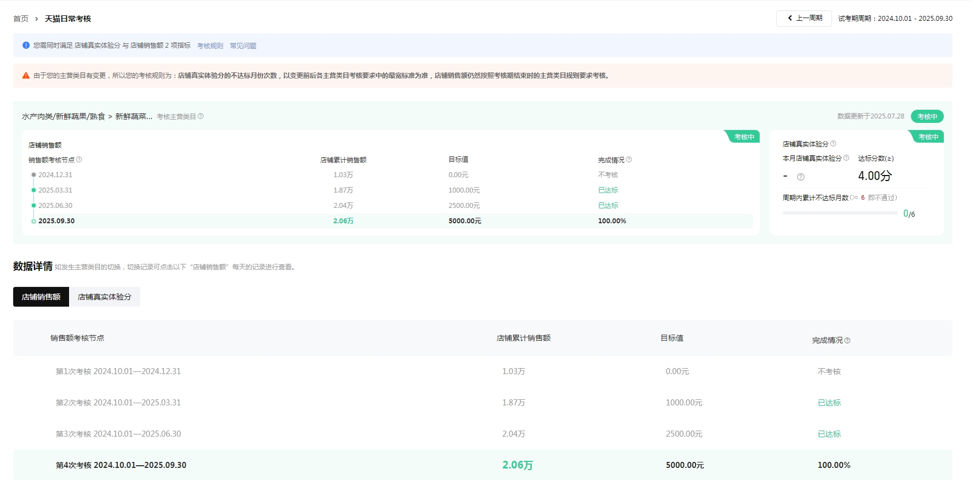
Task: Click 第2次考核 row in details table
Action: 118,403
